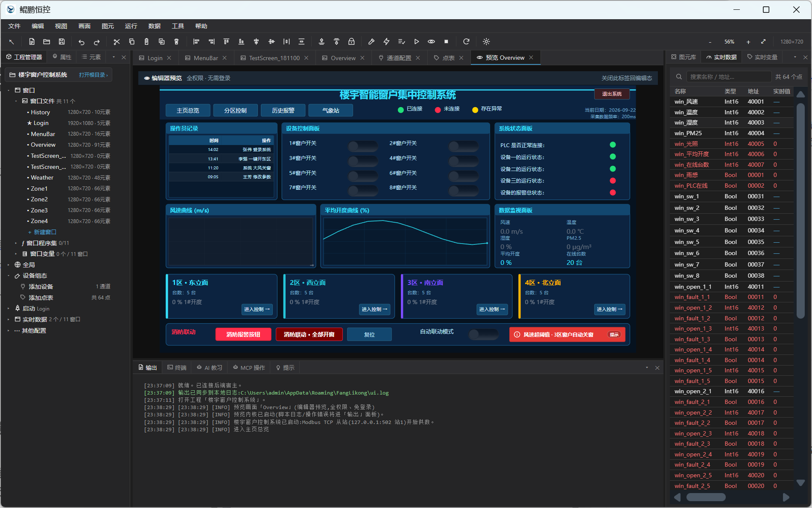Click the pencil edit toolbar icon
This screenshot has height=508, width=812.
[x=371, y=42]
